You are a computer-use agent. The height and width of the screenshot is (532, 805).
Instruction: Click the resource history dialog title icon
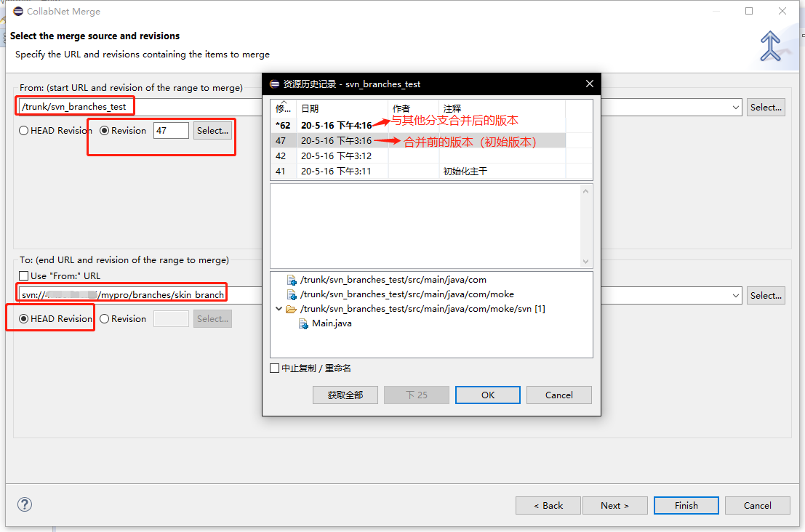coord(275,84)
